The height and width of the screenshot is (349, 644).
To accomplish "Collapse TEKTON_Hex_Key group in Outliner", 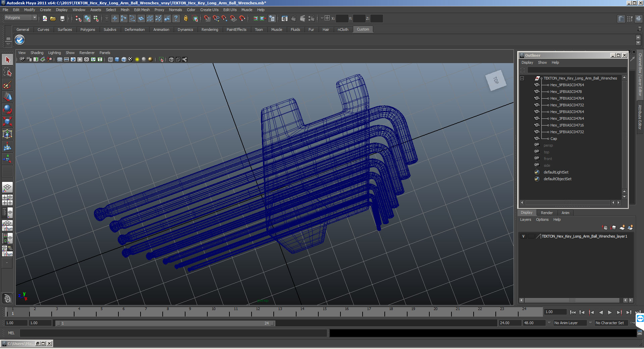I will [522, 78].
